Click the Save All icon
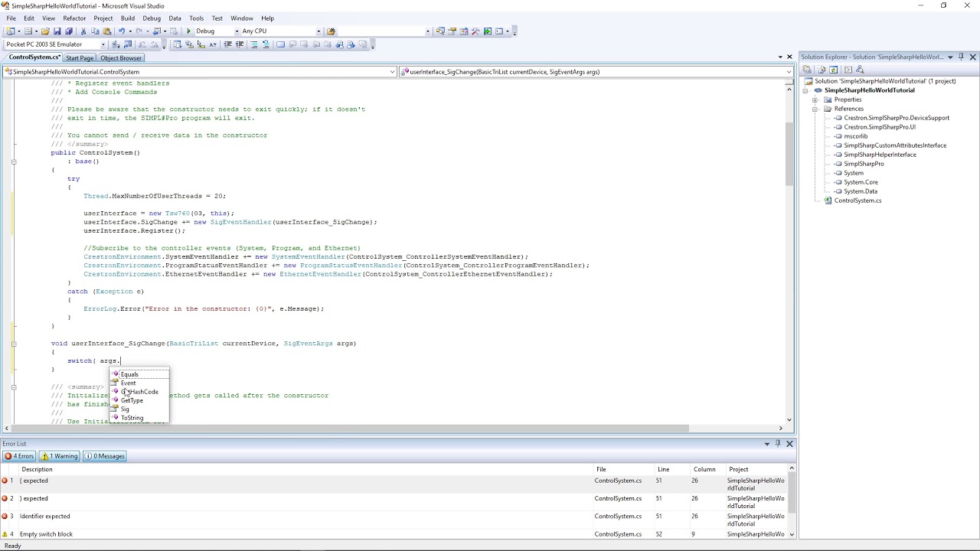This screenshot has height=551, width=980. (69, 31)
